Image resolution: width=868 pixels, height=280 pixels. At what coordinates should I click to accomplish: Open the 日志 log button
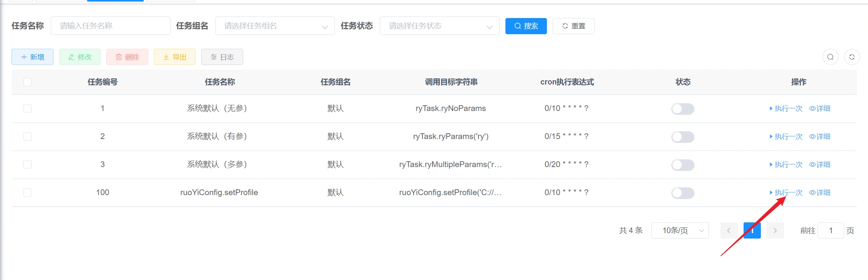tap(222, 57)
